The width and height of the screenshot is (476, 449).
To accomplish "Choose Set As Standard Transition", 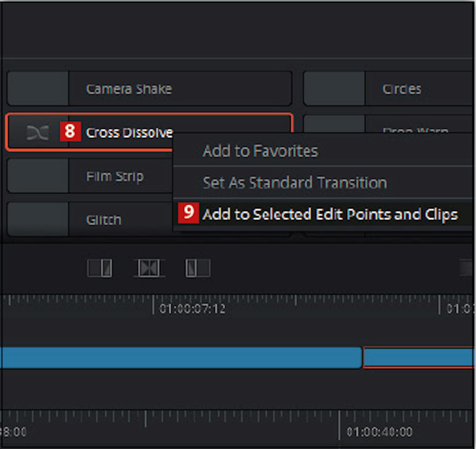I will point(295,183).
